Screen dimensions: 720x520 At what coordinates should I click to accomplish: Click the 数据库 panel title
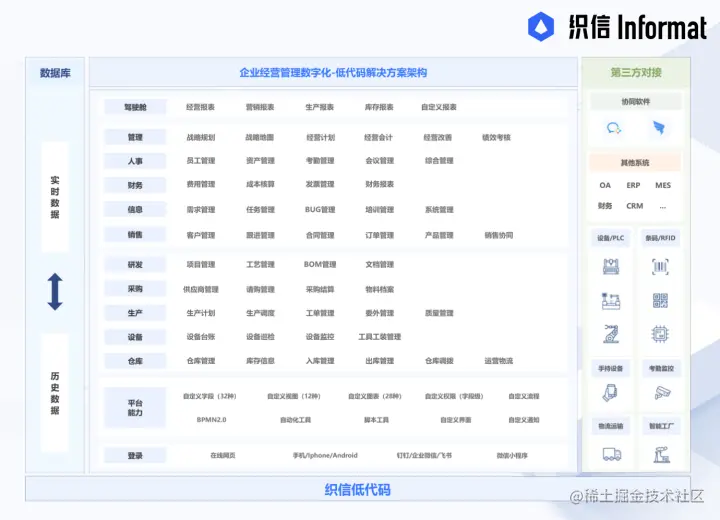click(x=55, y=73)
